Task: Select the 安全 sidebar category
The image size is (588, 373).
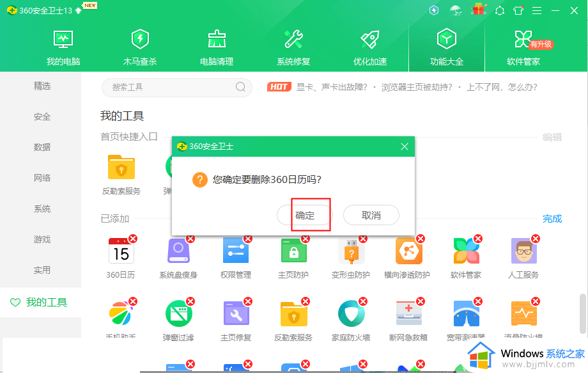Action: coord(42,116)
